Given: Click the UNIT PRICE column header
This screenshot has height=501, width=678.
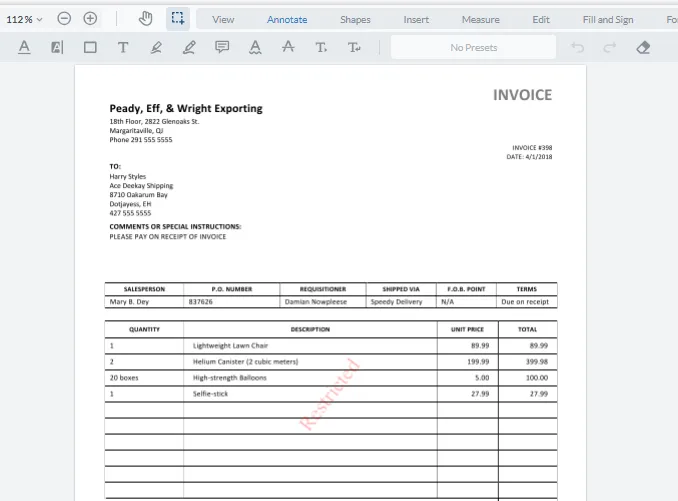Looking at the screenshot, I should (467, 329).
